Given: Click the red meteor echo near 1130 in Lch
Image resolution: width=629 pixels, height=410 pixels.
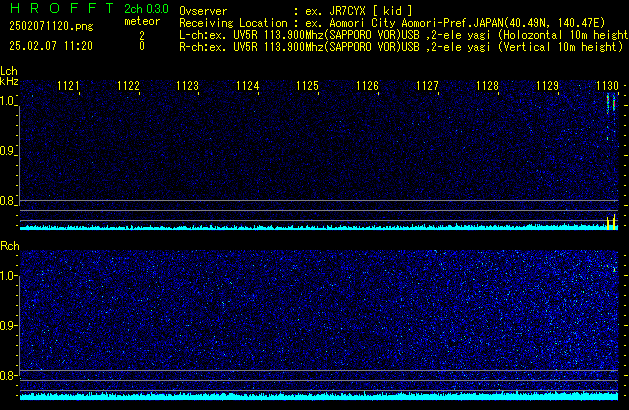Looking at the screenshot, I should [x=611, y=103].
